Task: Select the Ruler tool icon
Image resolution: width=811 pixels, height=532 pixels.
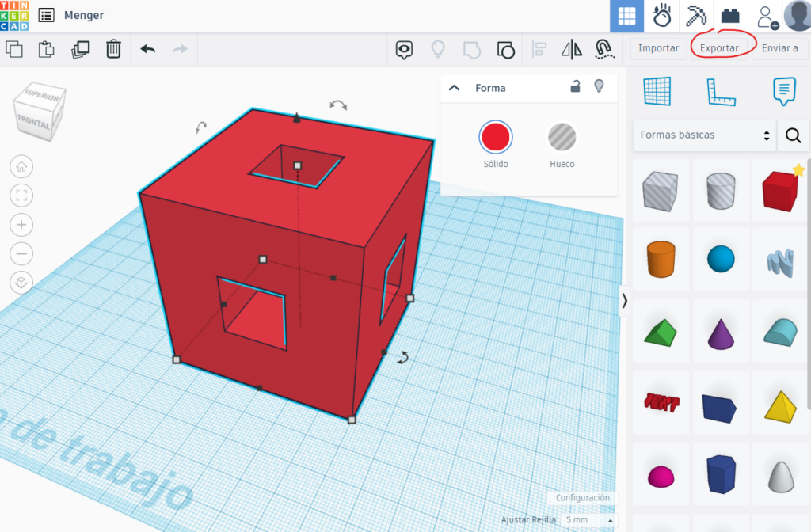Action: click(721, 92)
